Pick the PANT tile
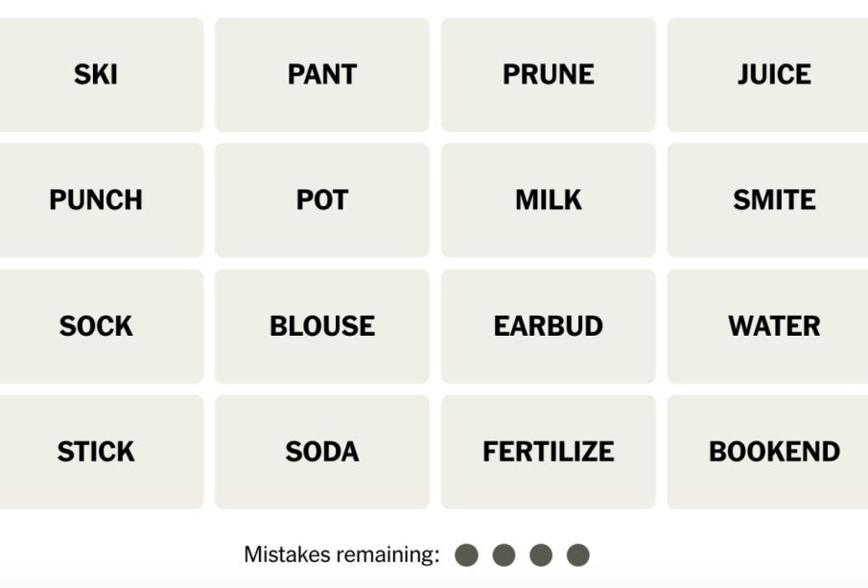Screen dimensions: 868x588 pos(322,75)
